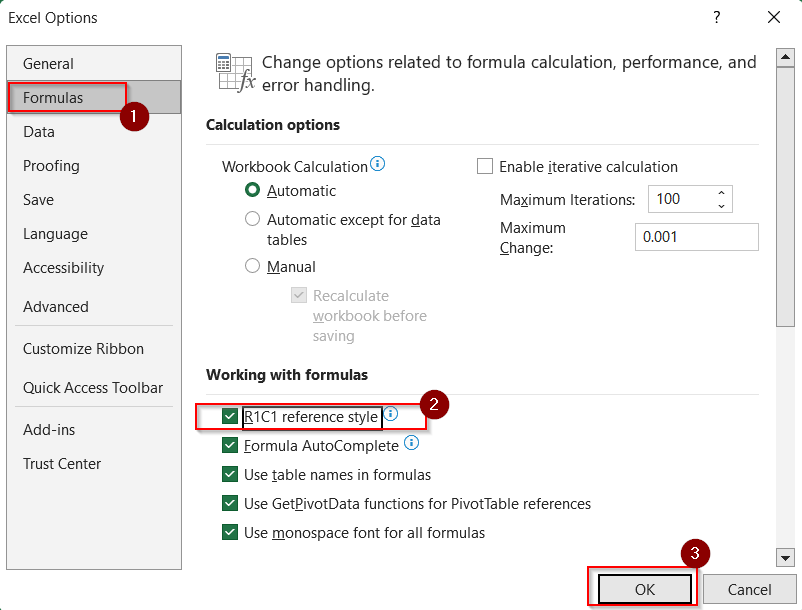Viewport: 802px width, 610px height.
Task: Open the Trust Center category
Action: [x=62, y=464]
